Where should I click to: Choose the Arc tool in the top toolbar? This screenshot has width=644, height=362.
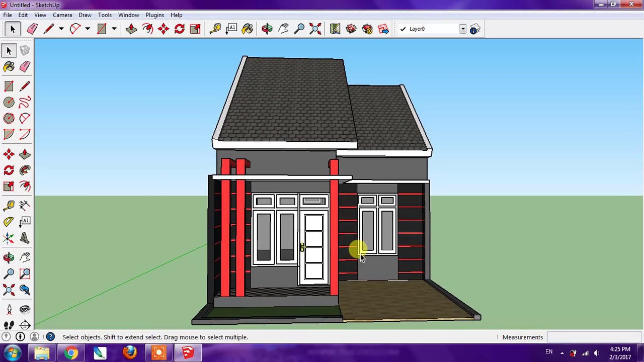(75, 29)
